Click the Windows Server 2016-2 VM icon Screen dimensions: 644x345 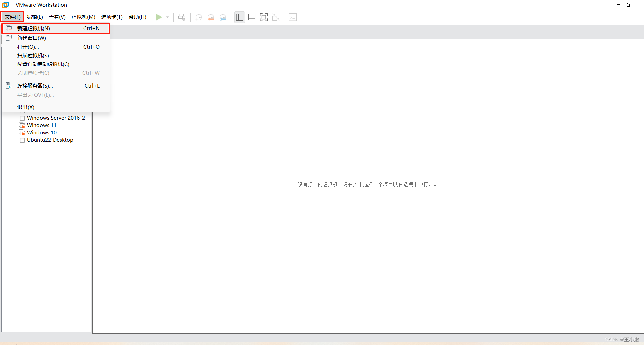(x=22, y=118)
